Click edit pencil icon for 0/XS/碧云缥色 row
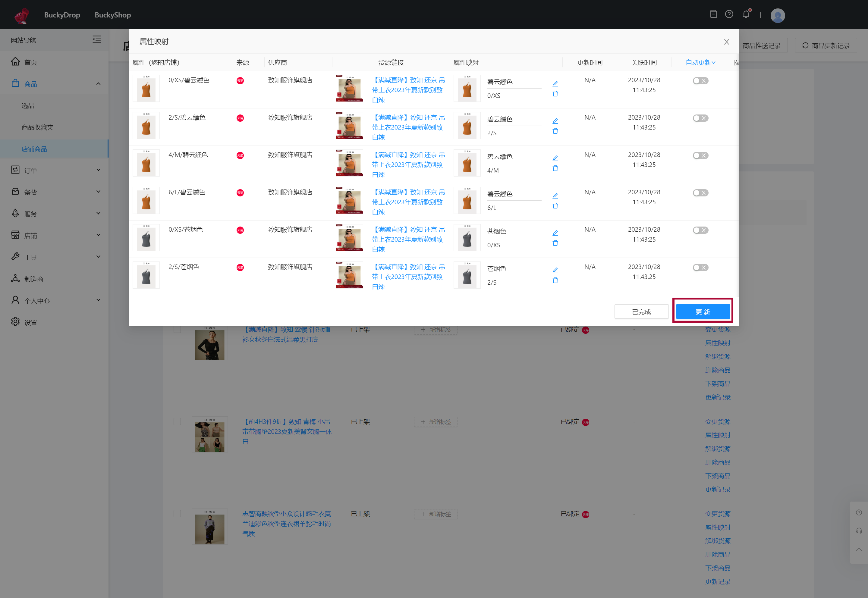The width and height of the screenshot is (868, 598). (x=555, y=83)
